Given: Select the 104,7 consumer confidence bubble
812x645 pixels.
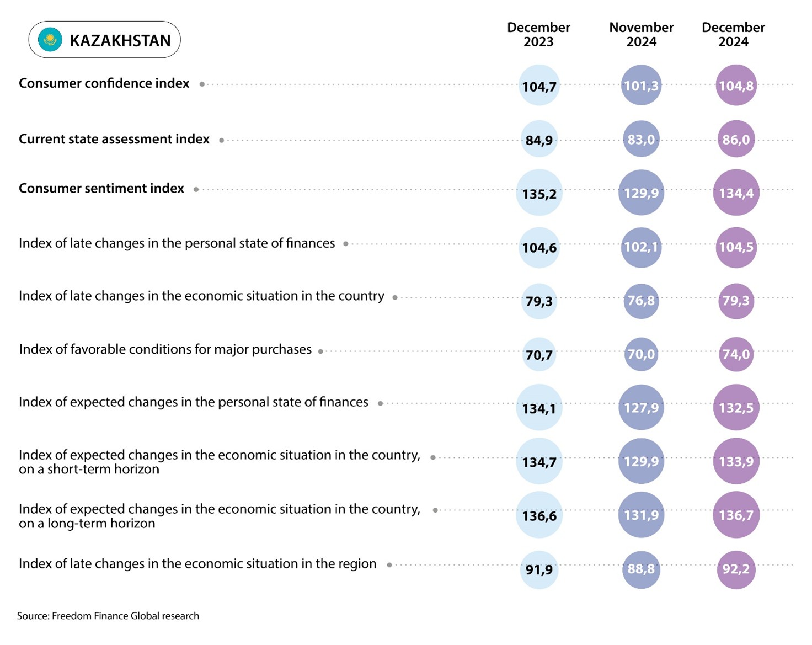Looking at the screenshot, I should point(539,86).
